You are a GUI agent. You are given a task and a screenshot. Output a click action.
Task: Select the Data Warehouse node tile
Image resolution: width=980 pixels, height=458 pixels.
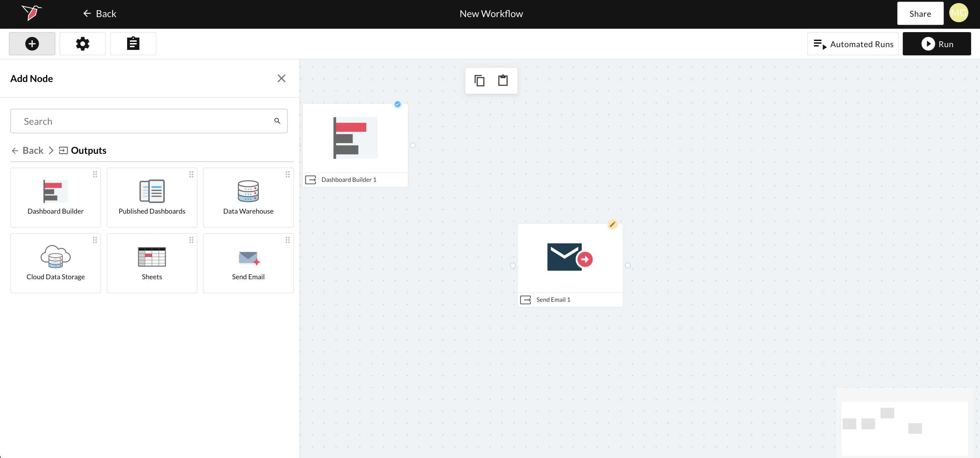[x=248, y=198]
